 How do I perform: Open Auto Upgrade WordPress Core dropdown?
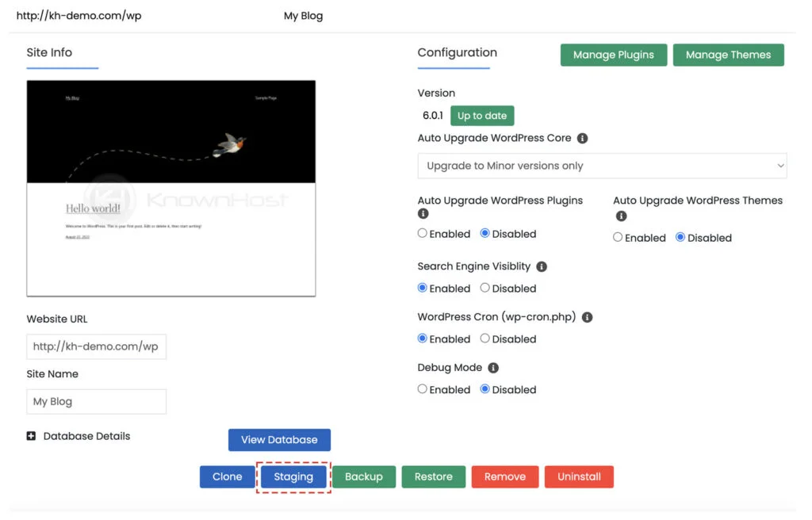(x=603, y=166)
